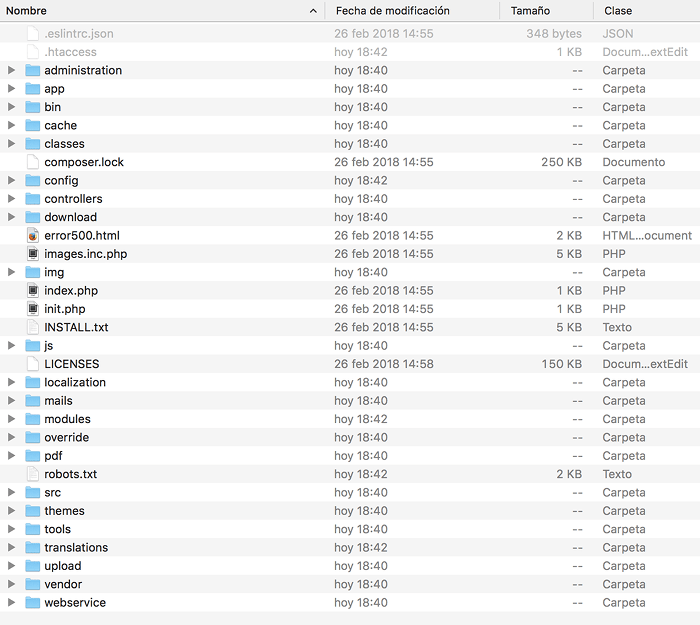Select the error500.html file icon
700x625 pixels.
click(32, 236)
